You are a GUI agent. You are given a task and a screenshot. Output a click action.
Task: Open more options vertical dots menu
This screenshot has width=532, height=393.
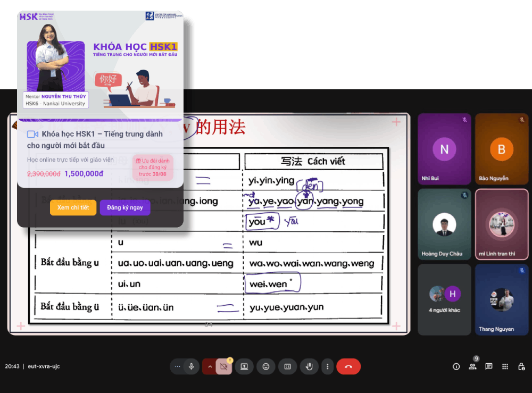[x=327, y=366]
